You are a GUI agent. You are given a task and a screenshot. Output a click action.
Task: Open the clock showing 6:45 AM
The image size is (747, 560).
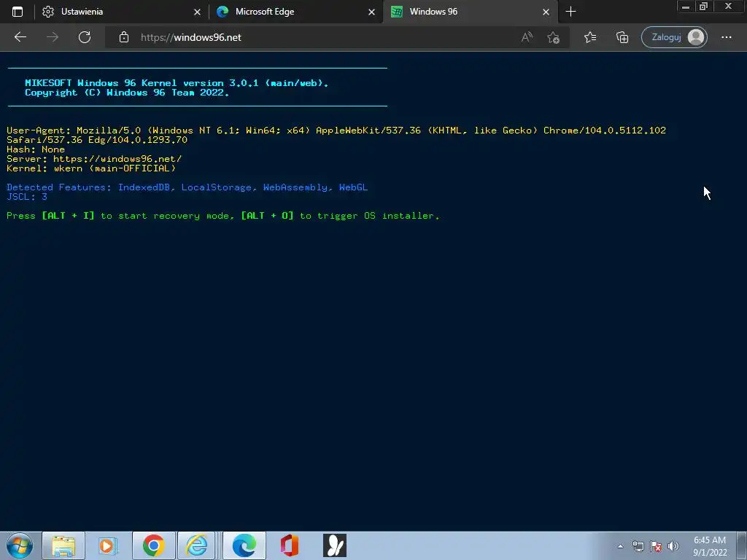(x=710, y=546)
